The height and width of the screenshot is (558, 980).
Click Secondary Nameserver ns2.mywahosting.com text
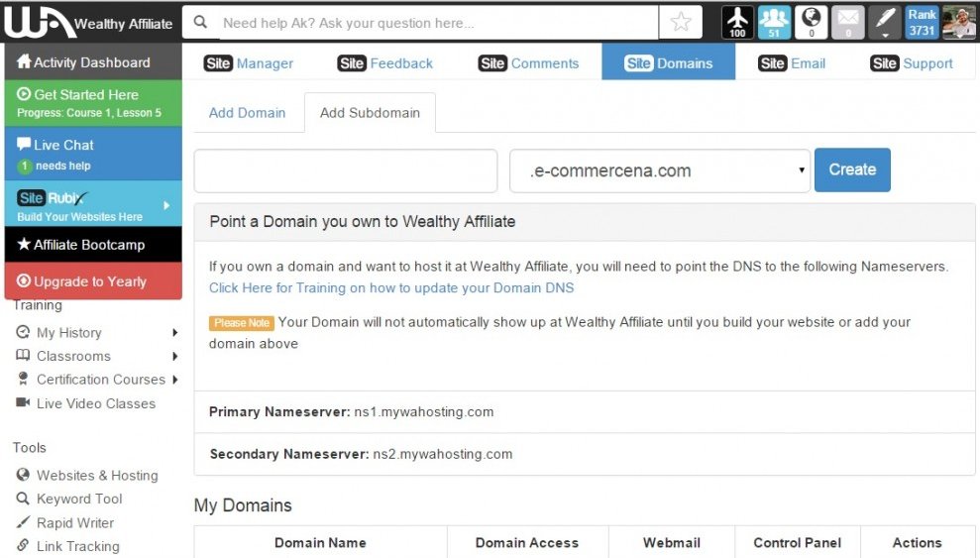click(362, 454)
